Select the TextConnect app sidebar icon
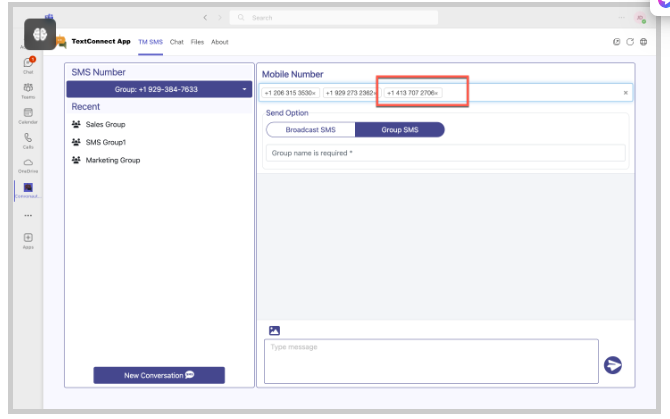The width and height of the screenshot is (670, 419). click(x=28, y=190)
